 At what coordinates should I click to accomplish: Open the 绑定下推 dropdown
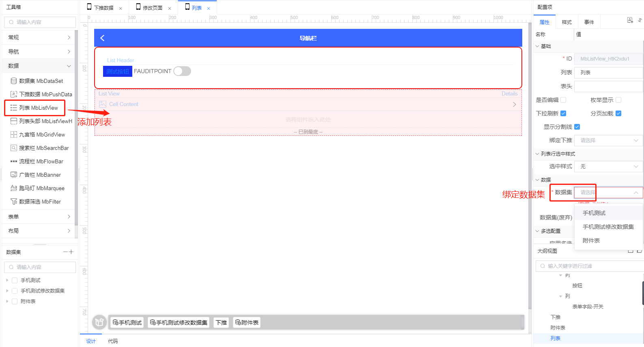pos(608,140)
